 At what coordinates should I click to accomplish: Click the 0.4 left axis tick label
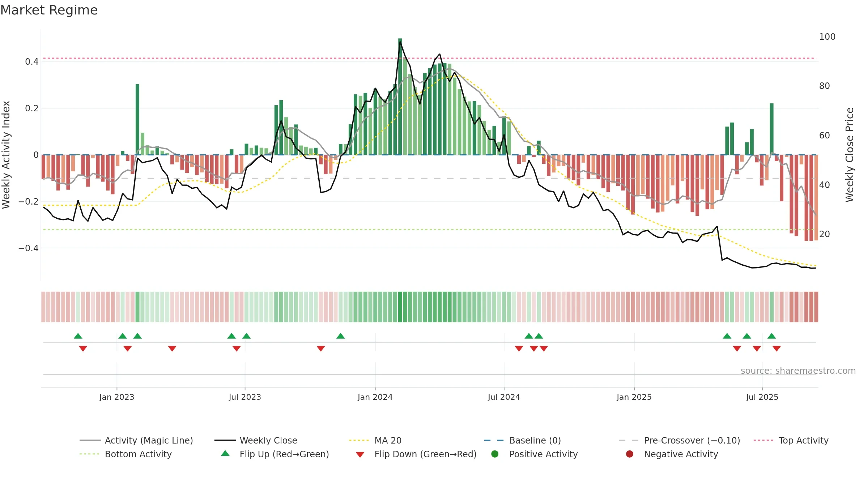click(32, 62)
